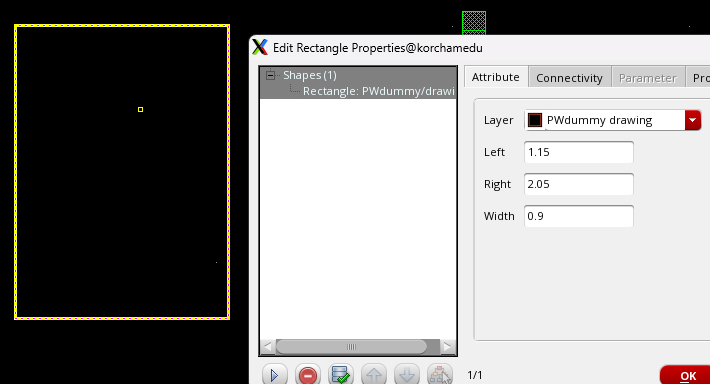Select the Attribute tab
This screenshot has height=384, width=710.
(496, 77)
